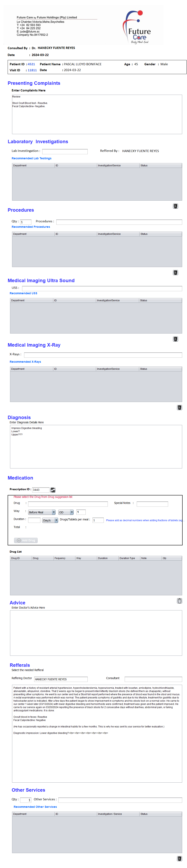Click the trash icon below the Ultra Sound table
Image resolution: width=187 pixels, height=868 pixels.
pyautogui.click(x=175, y=339)
